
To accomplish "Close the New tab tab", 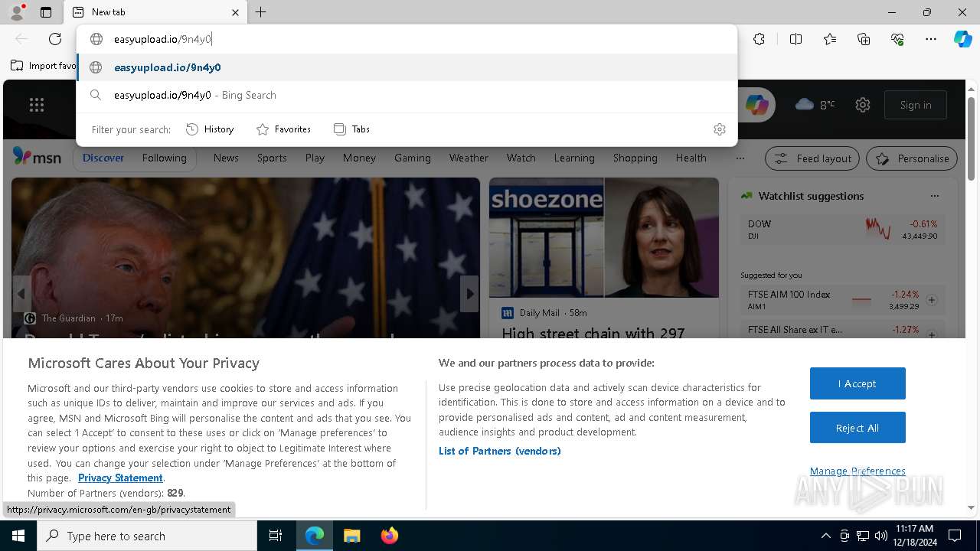I will tap(235, 12).
